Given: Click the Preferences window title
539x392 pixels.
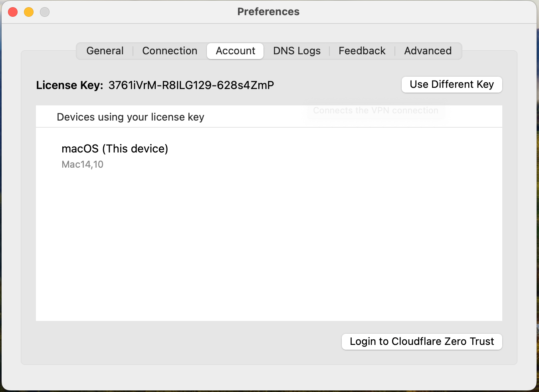Looking at the screenshot, I should pyautogui.click(x=268, y=12).
